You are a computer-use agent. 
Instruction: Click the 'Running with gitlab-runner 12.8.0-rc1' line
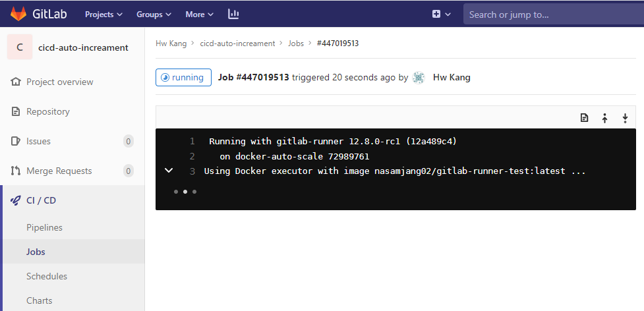pyautogui.click(x=333, y=142)
